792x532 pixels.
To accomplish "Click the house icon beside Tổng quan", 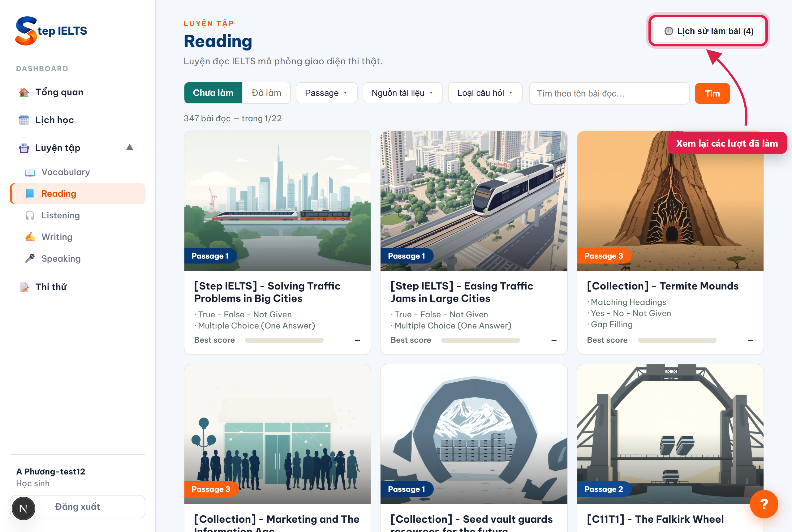I will pyautogui.click(x=24, y=92).
